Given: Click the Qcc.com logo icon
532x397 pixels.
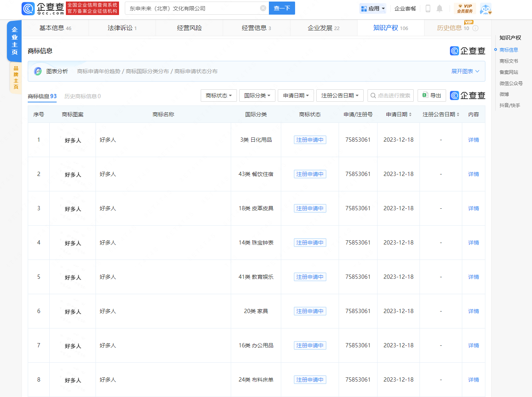Looking at the screenshot, I should coord(28,8).
